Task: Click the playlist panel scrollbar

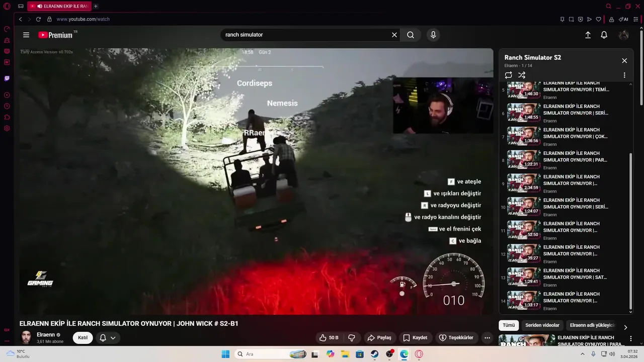Action: pos(631,231)
